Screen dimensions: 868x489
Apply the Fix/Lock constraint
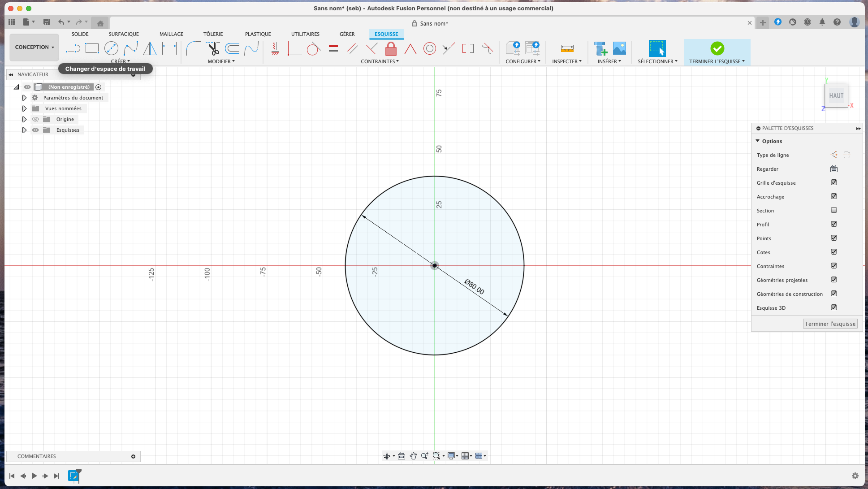point(391,48)
